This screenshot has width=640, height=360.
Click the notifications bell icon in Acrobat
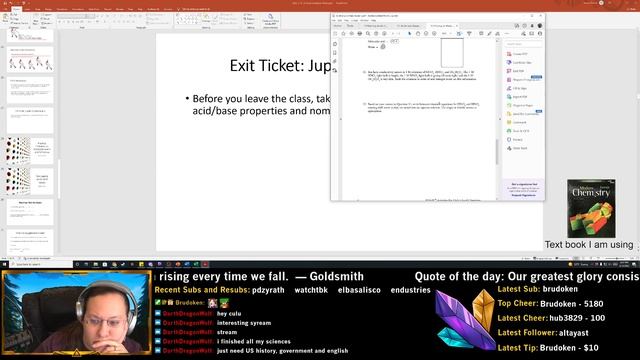(532, 26)
